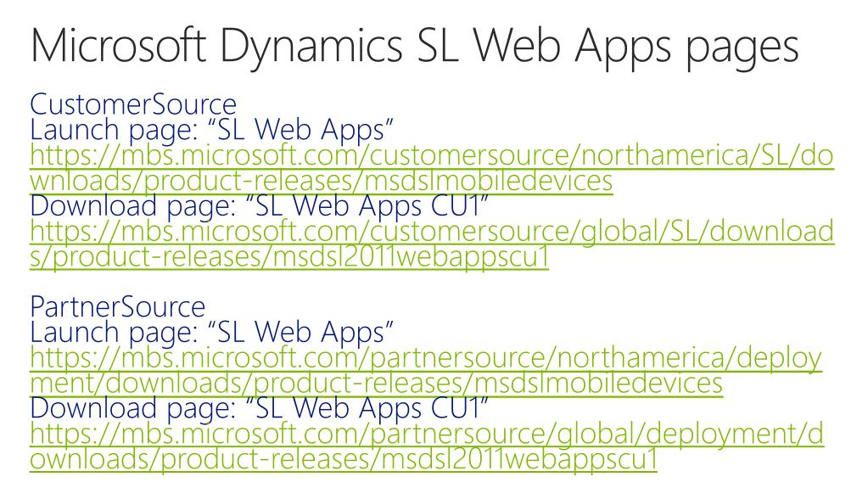Open PartnerSource global msdsl2011webappscu1 download link
868x488 pixels.
point(427,446)
